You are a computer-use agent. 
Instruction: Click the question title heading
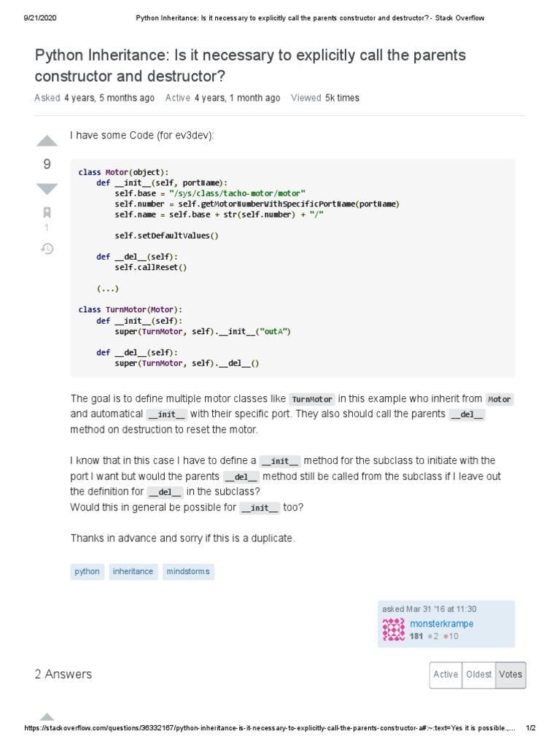(x=250, y=65)
